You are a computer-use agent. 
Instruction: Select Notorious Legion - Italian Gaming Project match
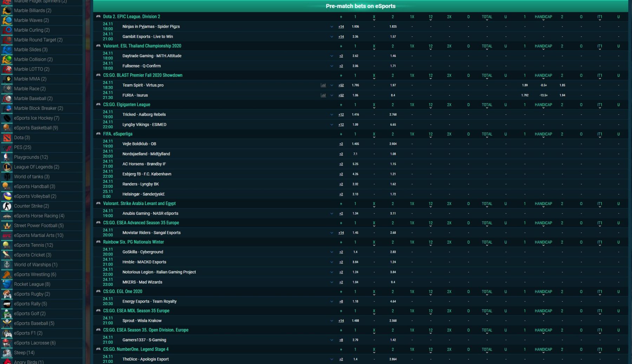pyautogui.click(x=159, y=272)
